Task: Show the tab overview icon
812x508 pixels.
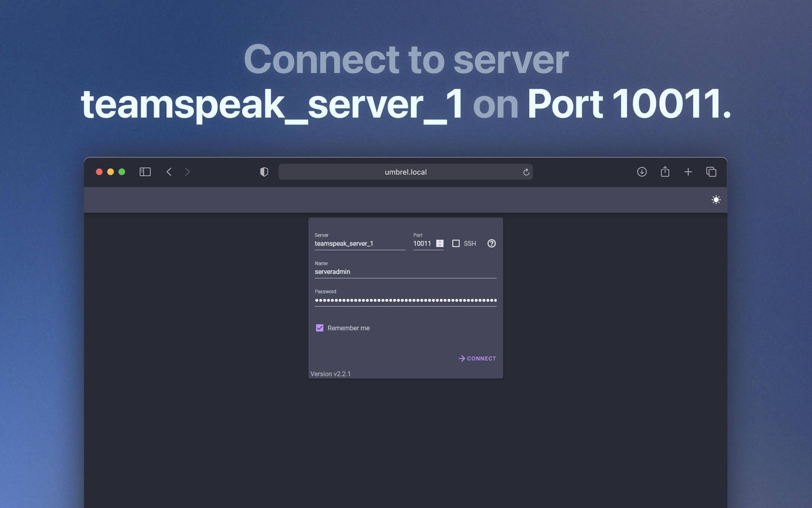Action: pos(711,172)
